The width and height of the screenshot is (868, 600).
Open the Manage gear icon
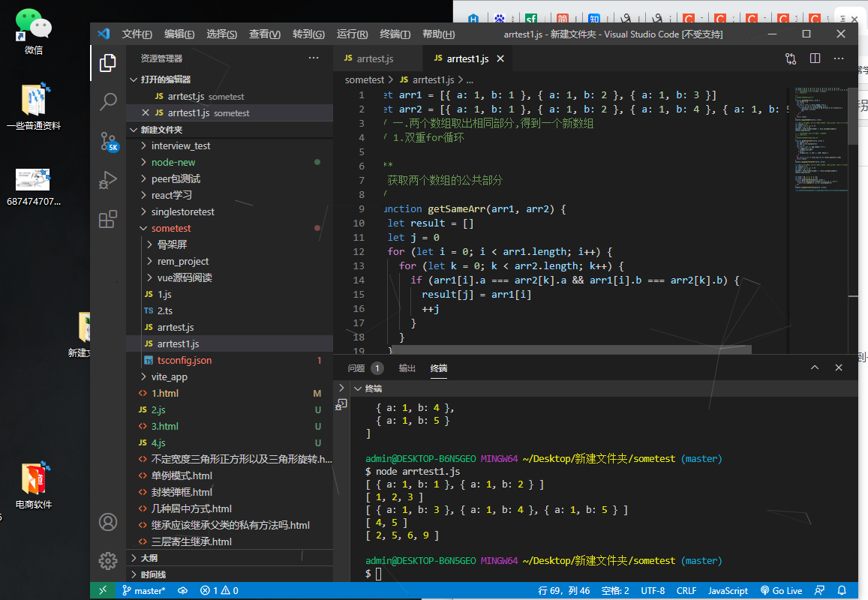pos(108,560)
